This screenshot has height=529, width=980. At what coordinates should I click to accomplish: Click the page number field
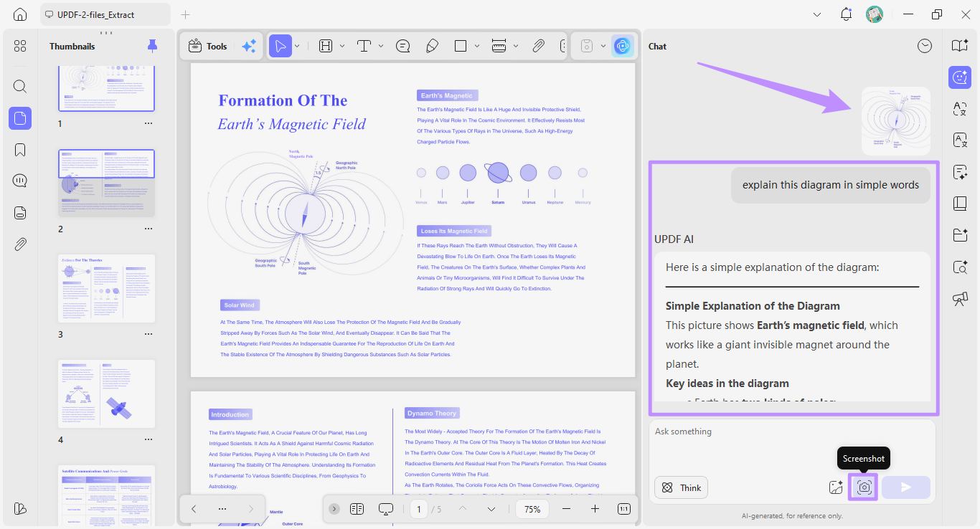click(x=419, y=509)
